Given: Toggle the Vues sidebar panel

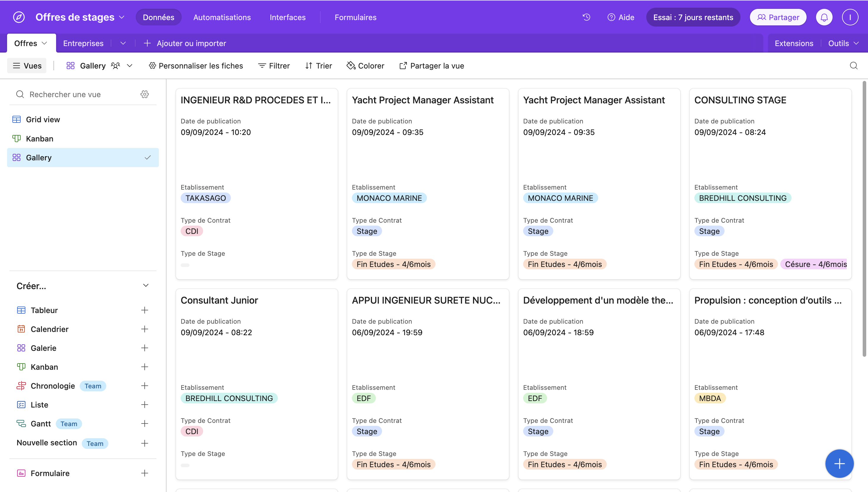Looking at the screenshot, I should [27, 66].
